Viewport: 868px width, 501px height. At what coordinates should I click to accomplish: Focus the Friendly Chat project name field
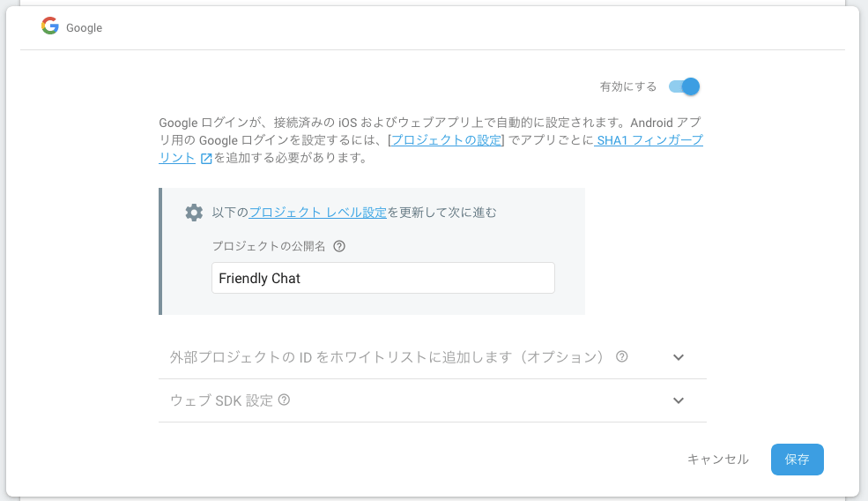[x=383, y=278]
